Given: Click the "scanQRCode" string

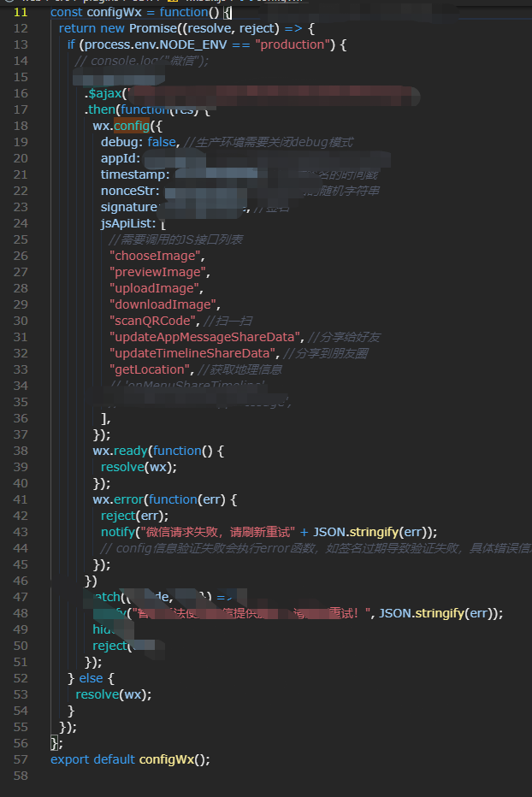Looking at the screenshot, I should [152, 322].
